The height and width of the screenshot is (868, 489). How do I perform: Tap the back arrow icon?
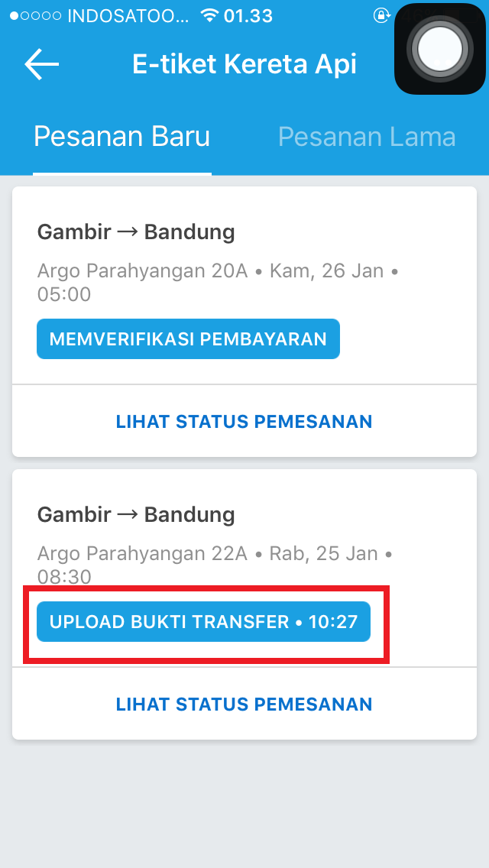click(41, 64)
